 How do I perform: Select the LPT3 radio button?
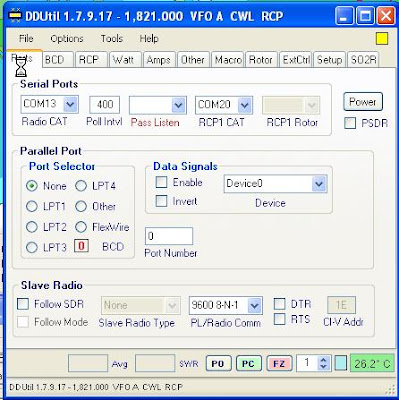coord(32,247)
